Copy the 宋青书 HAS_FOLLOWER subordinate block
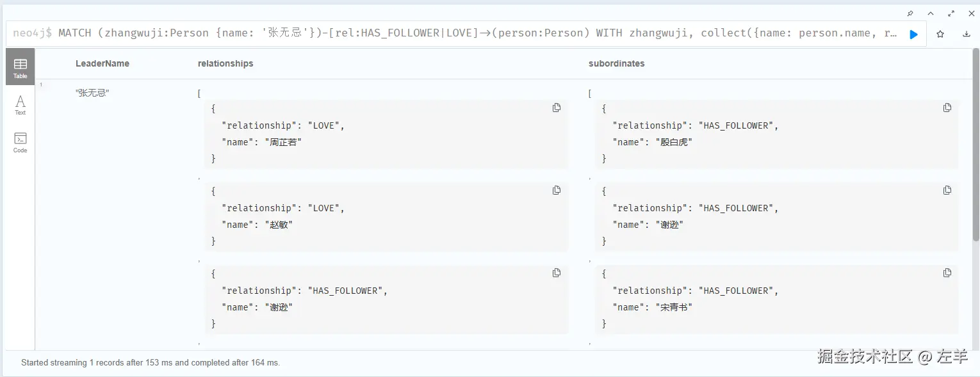The image size is (980, 377). click(x=947, y=273)
